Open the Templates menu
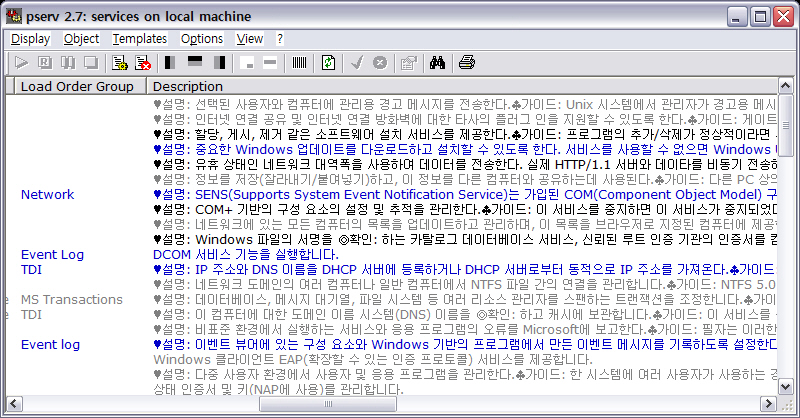The height and width of the screenshot is (418, 800). click(140, 39)
